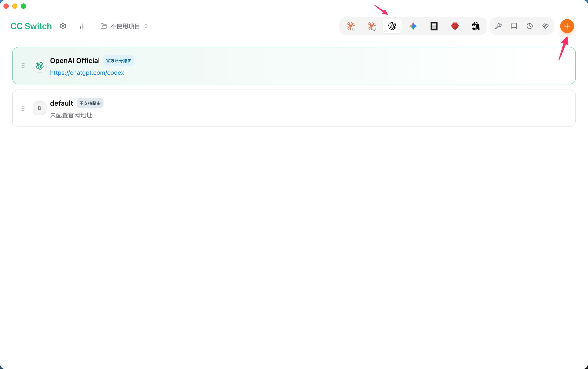
Task: Open the book icon panel
Action: pos(514,26)
